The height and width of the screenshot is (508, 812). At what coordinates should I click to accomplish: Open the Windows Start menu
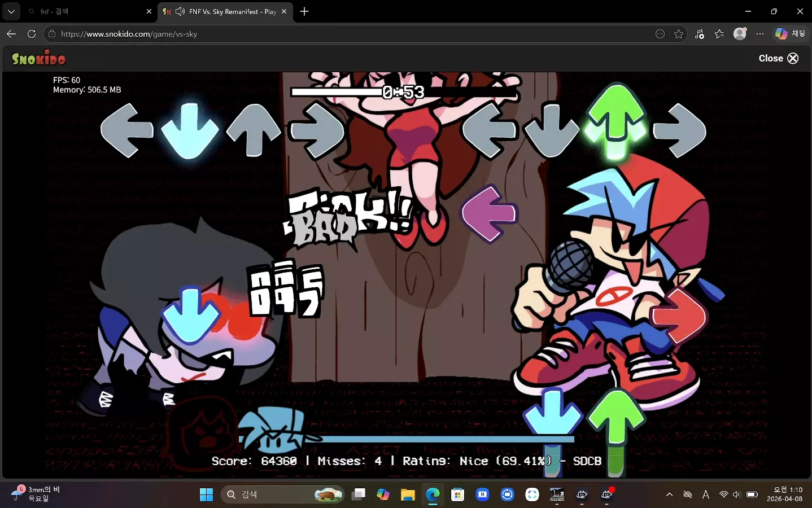point(206,495)
